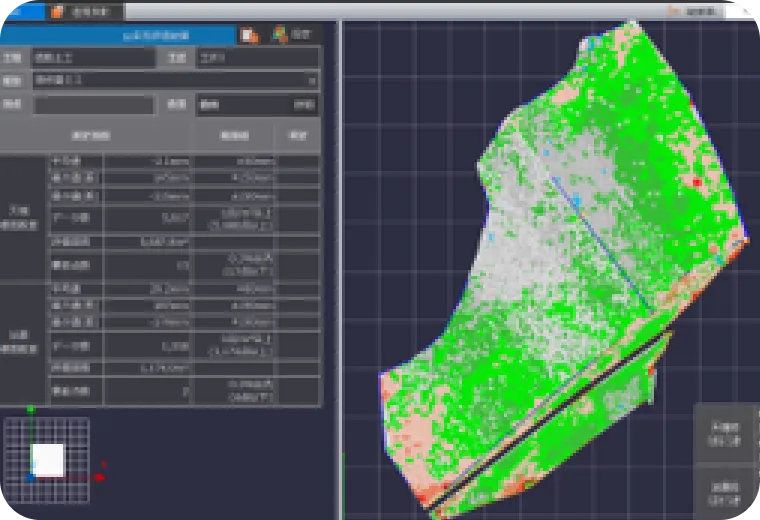Viewport: 760px width, 520px height.
Task: Open settings via the colorful gear icon
Action: coord(280,34)
